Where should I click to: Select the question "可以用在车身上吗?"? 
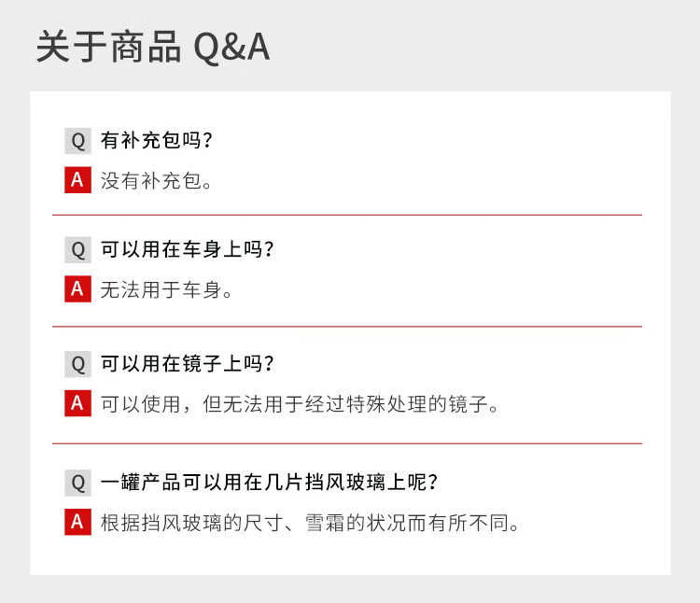tap(188, 250)
